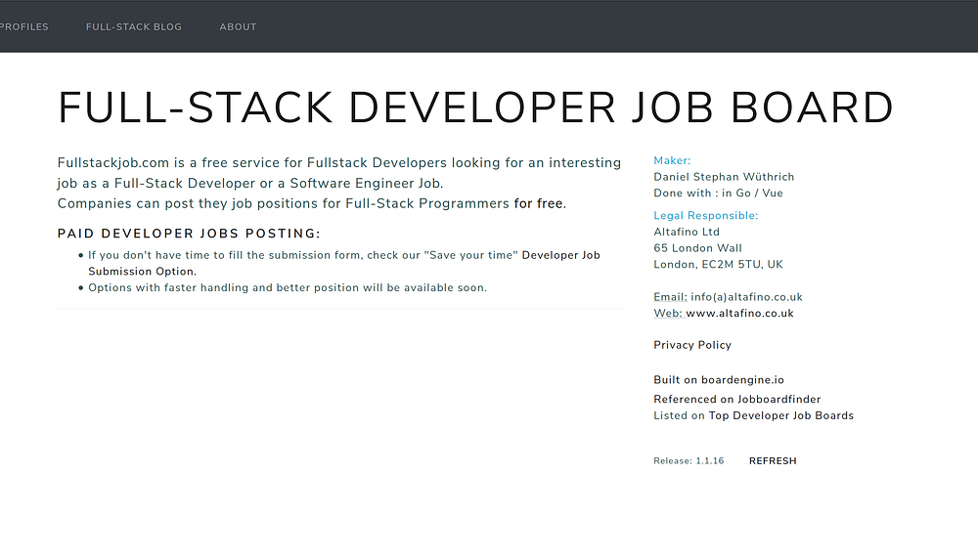Click maker name Daniel Stephan Wüthrich
The height and width of the screenshot is (560, 978).
[724, 177]
